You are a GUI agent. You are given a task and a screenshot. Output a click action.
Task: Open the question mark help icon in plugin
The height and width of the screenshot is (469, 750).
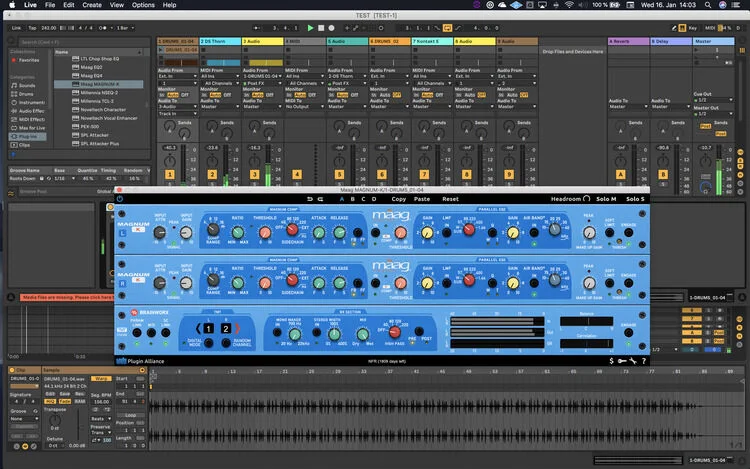[644, 361]
